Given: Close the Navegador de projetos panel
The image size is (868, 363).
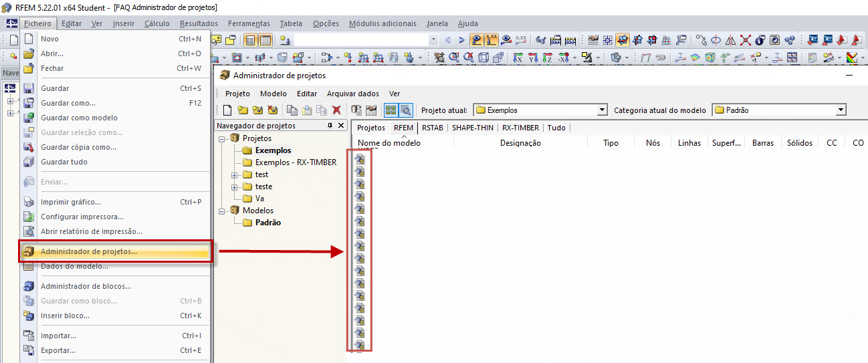Looking at the screenshot, I should tap(341, 126).
